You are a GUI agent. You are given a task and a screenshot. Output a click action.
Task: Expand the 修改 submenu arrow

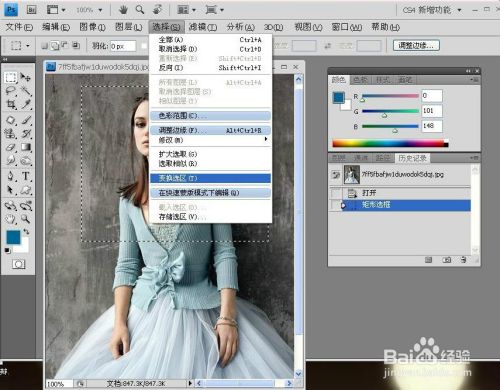click(266, 139)
